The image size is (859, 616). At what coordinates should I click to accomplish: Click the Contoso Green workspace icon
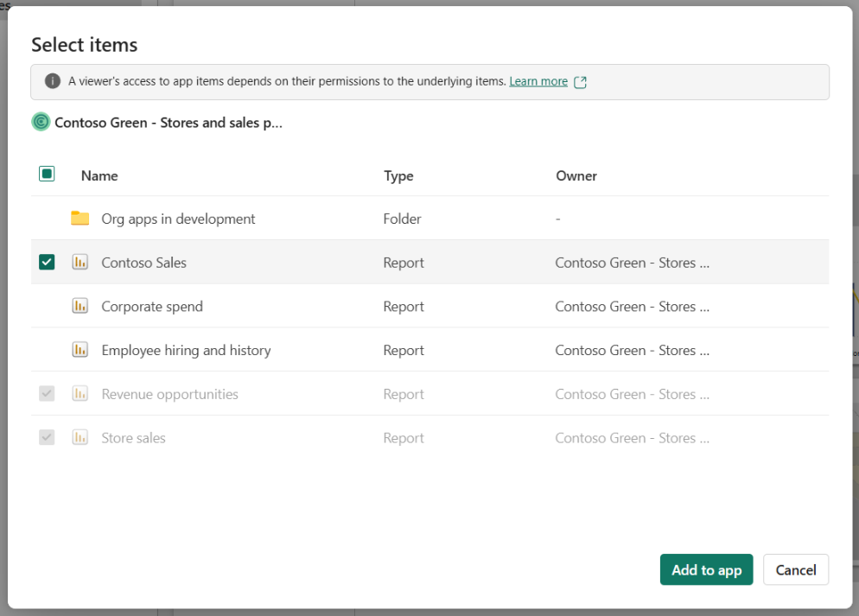click(41, 122)
